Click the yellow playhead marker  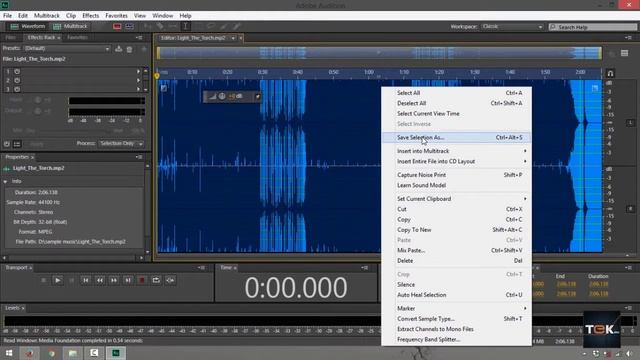(157, 76)
